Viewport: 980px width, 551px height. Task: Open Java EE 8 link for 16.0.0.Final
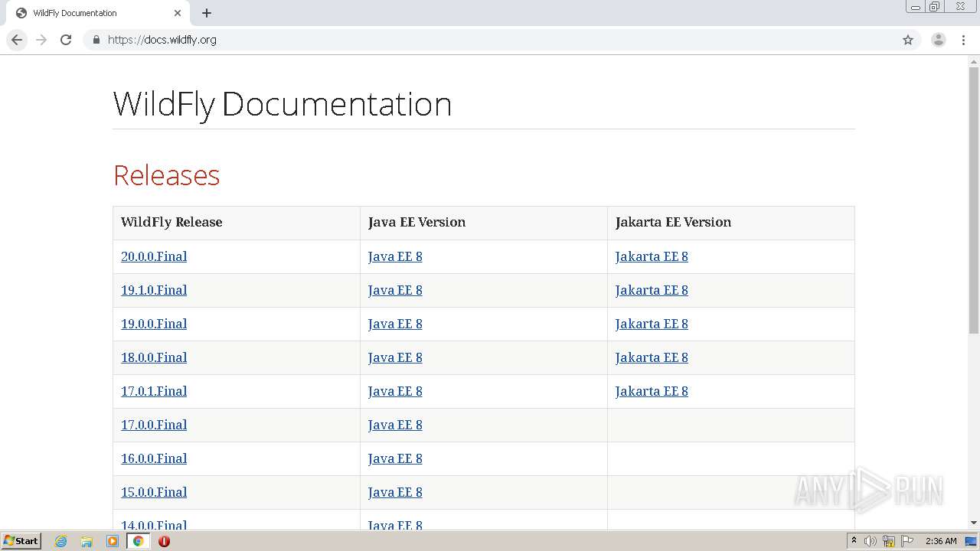395,458
